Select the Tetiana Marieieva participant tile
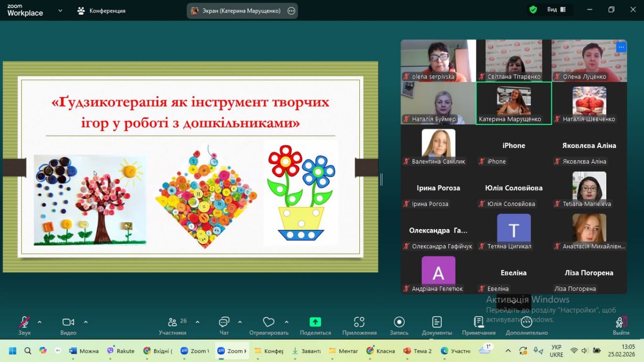Screen dimensions: 644x362 [x=589, y=188]
